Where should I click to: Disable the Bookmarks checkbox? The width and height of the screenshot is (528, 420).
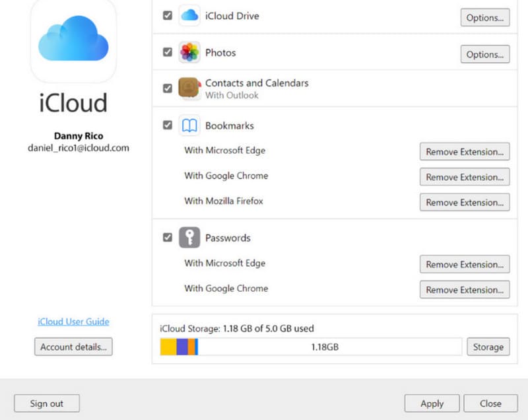click(167, 125)
